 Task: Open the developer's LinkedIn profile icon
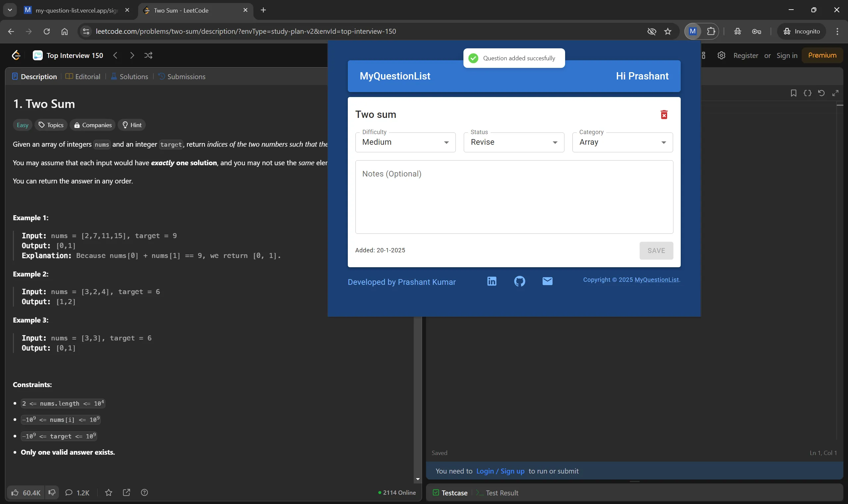point(492,281)
